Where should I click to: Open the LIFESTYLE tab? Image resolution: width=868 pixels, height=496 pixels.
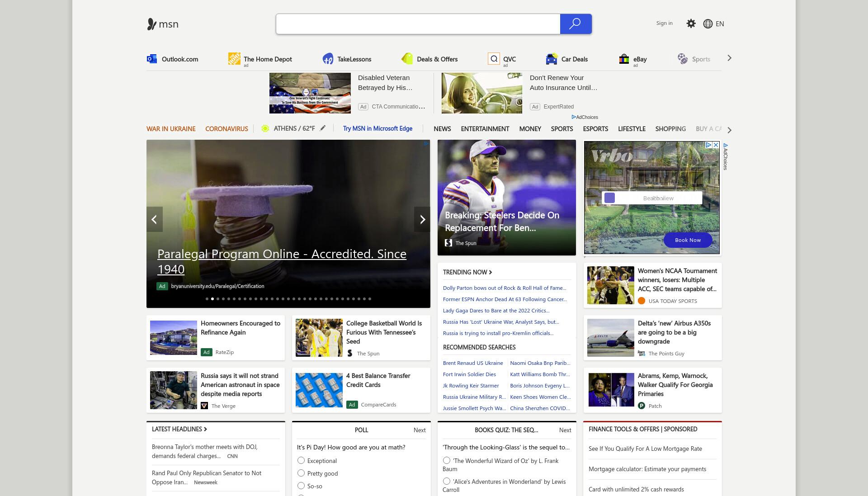click(632, 129)
